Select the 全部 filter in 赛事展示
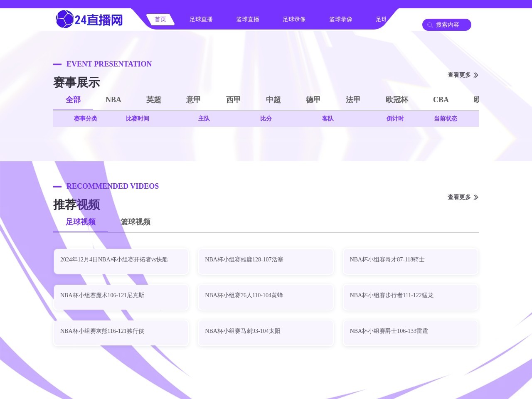 (x=73, y=100)
